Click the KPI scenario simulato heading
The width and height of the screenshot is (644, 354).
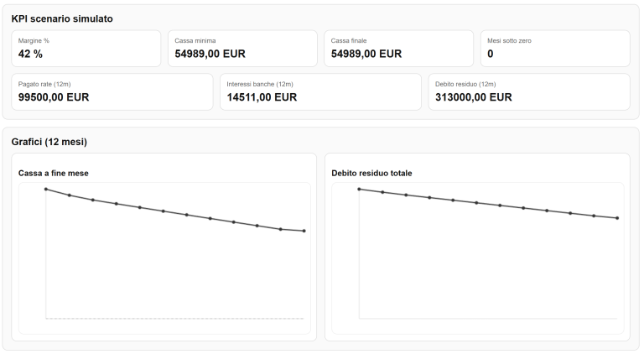[62, 18]
